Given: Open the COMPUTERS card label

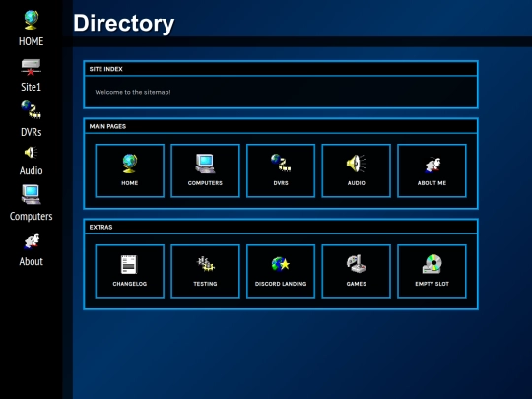Looking at the screenshot, I should pyautogui.click(x=205, y=183).
